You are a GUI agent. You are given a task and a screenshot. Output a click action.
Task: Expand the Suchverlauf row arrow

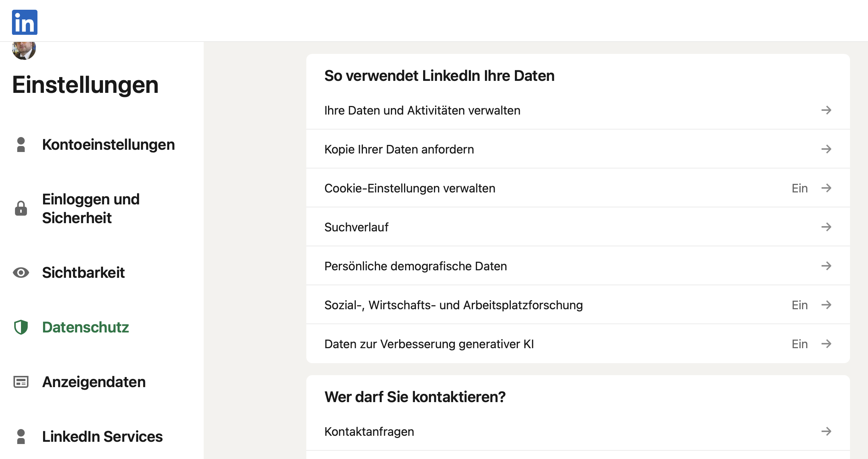click(x=826, y=227)
